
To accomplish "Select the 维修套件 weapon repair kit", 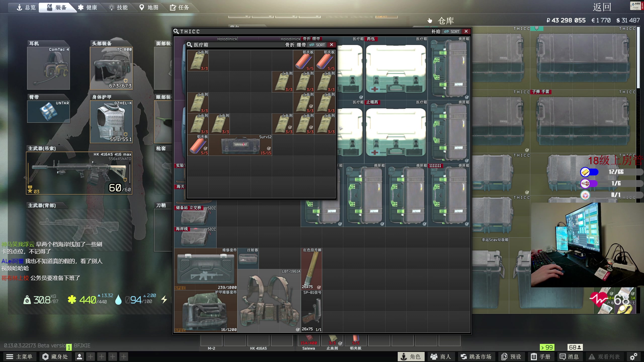I will click(206, 269).
